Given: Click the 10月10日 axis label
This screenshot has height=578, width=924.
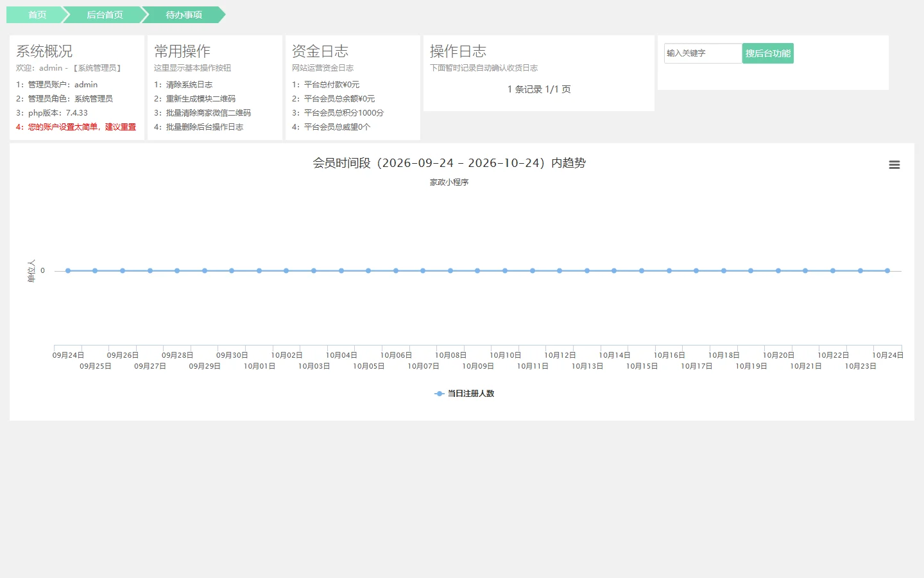Looking at the screenshot, I should click(x=506, y=355).
